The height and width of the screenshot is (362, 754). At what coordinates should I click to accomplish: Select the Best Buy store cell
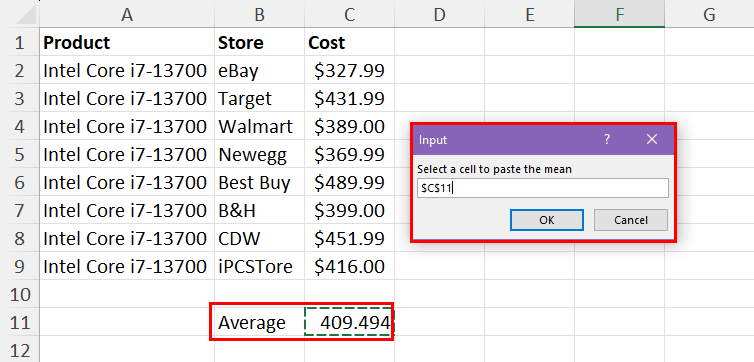[259, 182]
